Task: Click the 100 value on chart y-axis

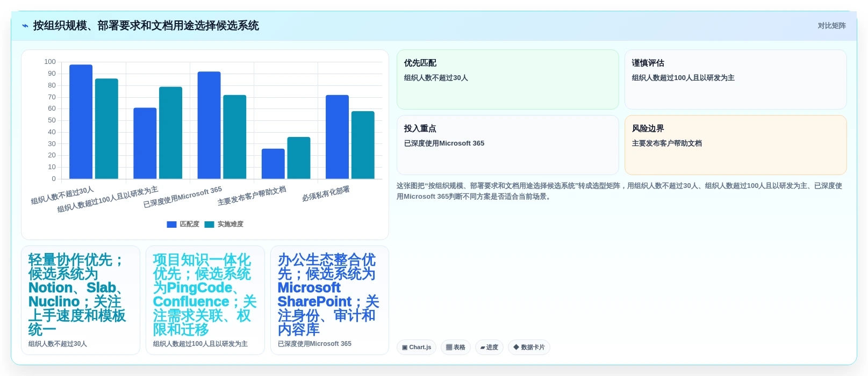Action: click(x=50, y=62)
